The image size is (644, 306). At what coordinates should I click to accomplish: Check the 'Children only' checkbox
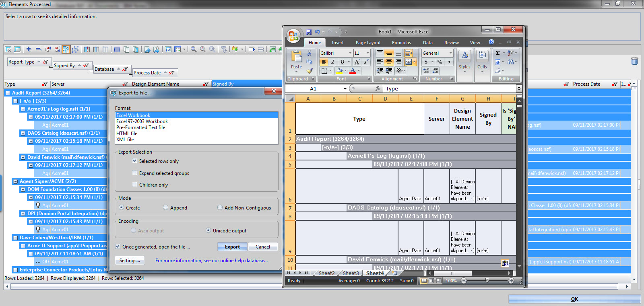click(x=135, y=185)
